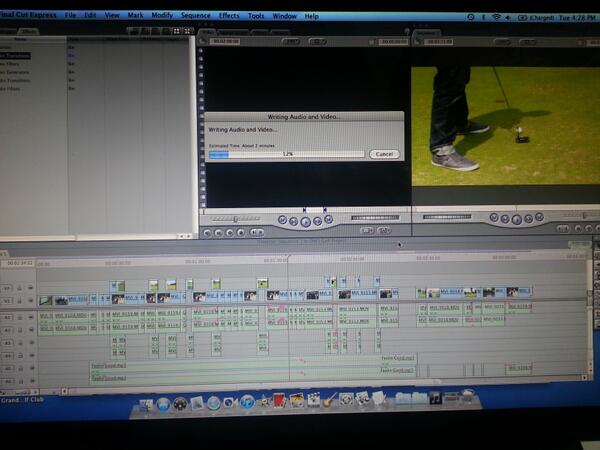Click volume icon in menu bar
Viewport: 600px width, 450px height.
tap(508, 18)
